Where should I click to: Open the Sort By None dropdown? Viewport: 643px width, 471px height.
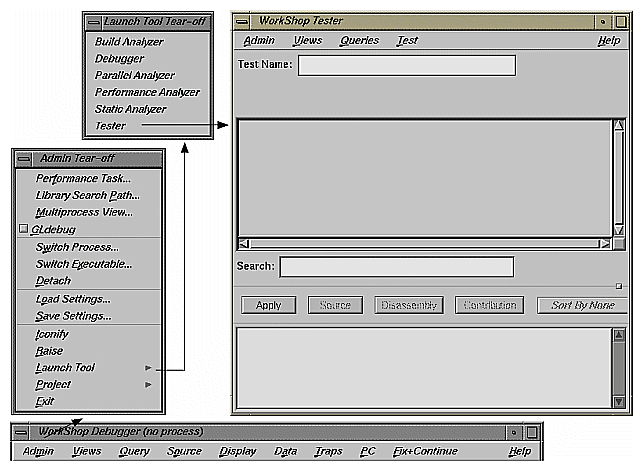coord(582,305)
